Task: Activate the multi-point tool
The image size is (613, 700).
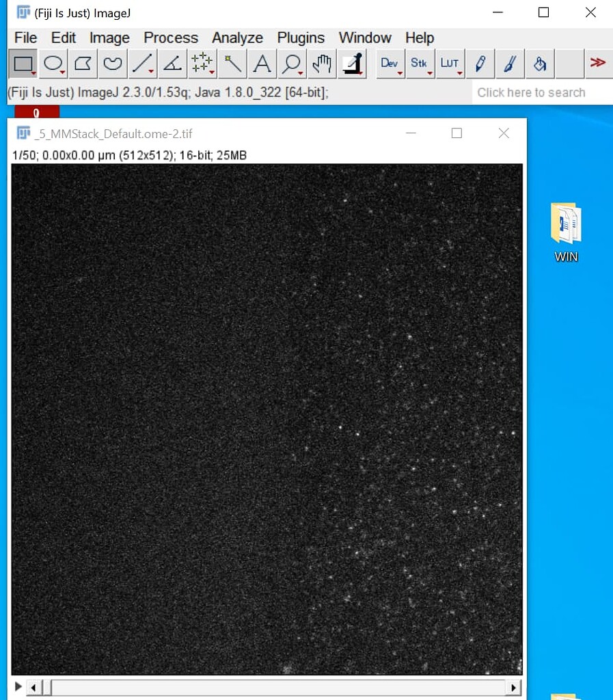Action: click(202, 64)
